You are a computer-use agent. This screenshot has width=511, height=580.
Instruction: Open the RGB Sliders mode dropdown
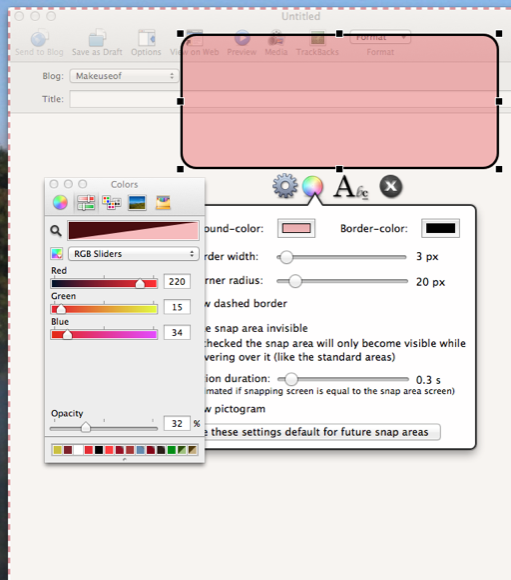click(134, 254)
